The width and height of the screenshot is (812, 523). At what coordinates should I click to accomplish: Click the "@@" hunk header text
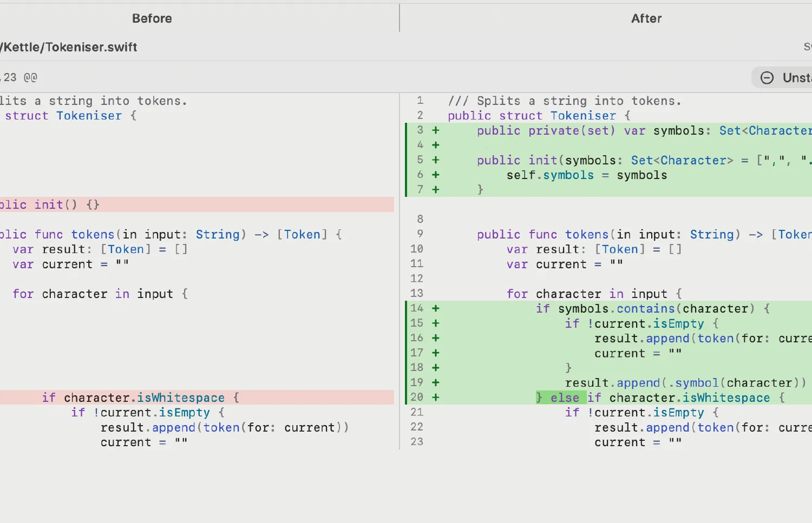point(30,77)
